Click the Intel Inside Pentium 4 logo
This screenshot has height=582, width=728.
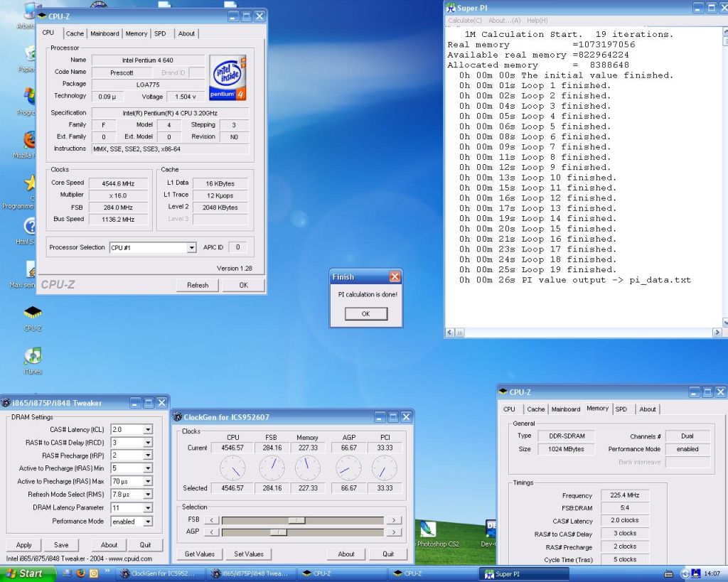227,77
